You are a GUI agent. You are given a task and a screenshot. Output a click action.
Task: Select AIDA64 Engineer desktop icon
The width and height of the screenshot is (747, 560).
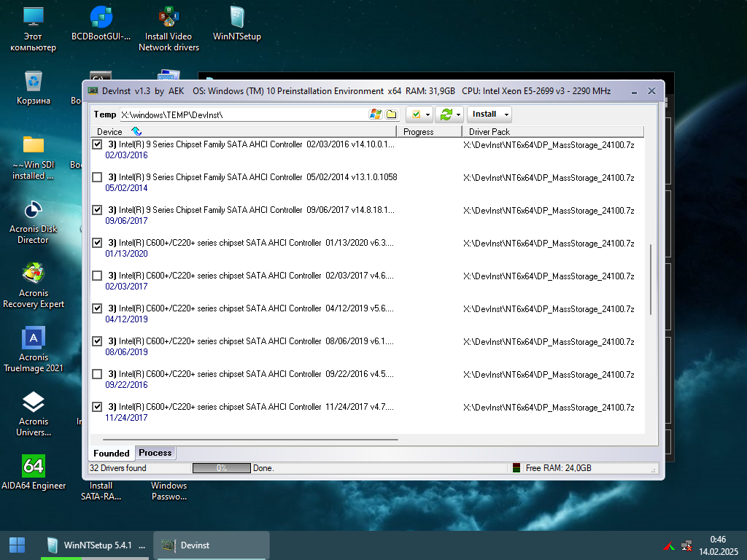pos(34,472)
